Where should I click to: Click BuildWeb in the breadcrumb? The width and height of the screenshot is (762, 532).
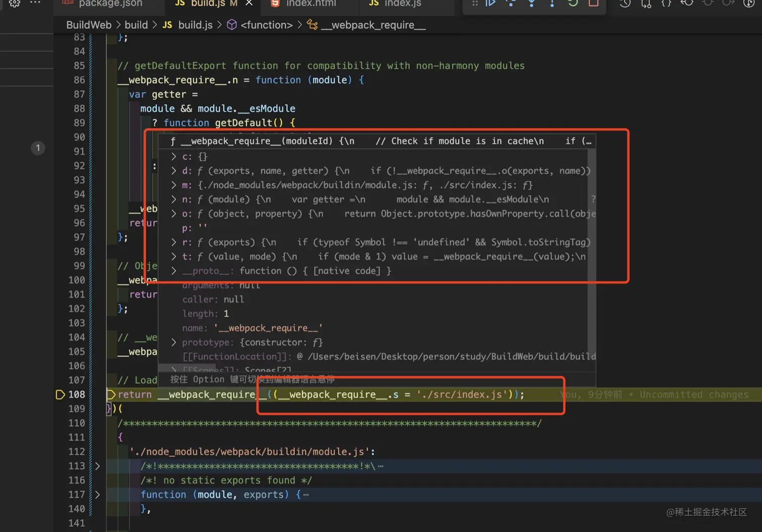89,25
